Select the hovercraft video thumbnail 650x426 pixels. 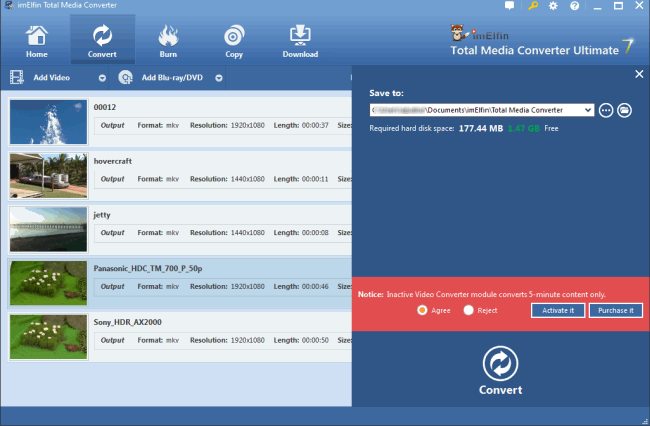pos(49,176)
